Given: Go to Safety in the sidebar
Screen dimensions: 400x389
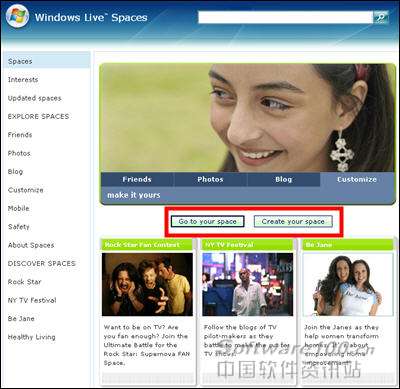Looking at the screenshot, I should tap(19, 227).
